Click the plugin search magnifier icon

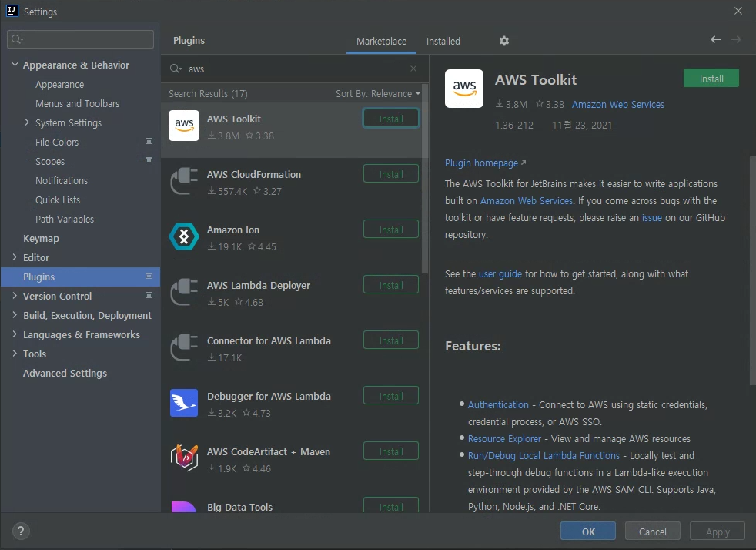click(176, 69)
